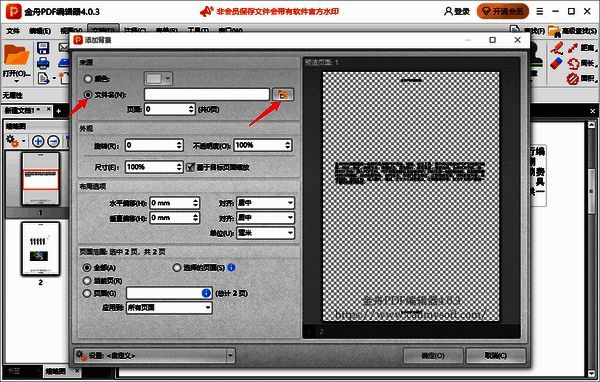Viewport: 600px width, 382px height.
Task: Select page 2 thumbnail in the sidebar
Action: [x=40, y=249]
